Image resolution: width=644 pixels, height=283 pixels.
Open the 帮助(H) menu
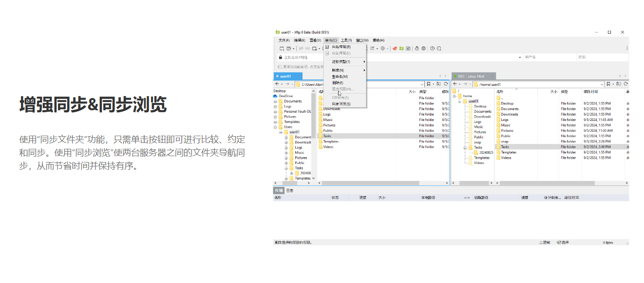tap(379, 40)
